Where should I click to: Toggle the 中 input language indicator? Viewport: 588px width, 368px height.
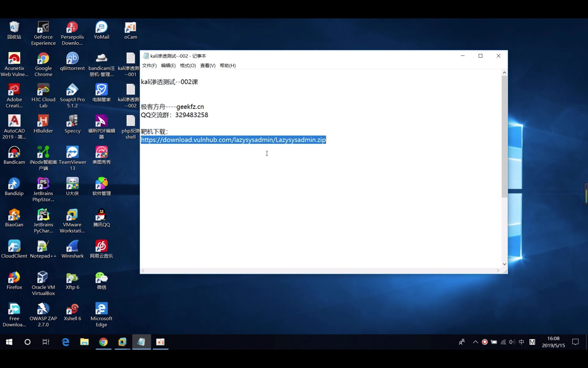pos(521,342)
